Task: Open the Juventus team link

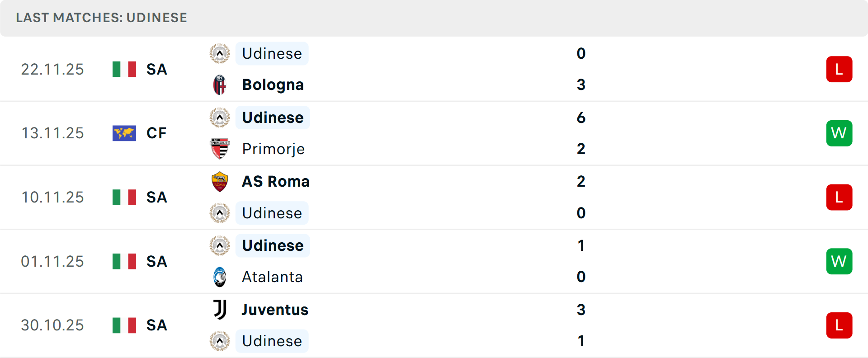Action: tap(275, 310)
